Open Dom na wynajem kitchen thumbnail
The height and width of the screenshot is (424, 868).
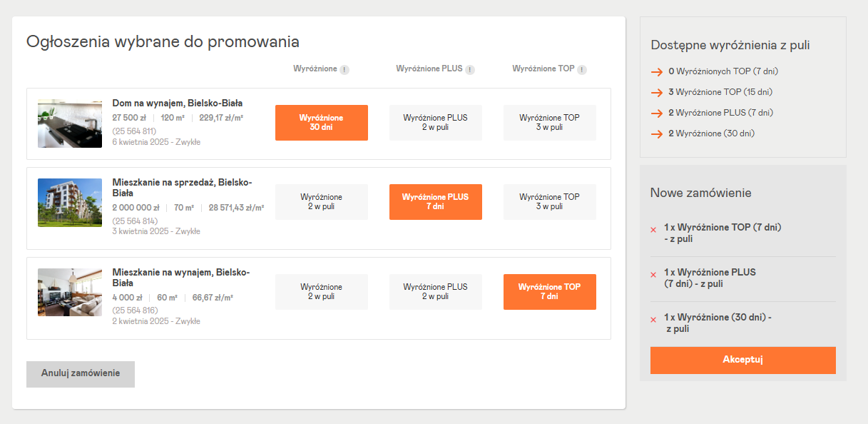pos(70,123)
